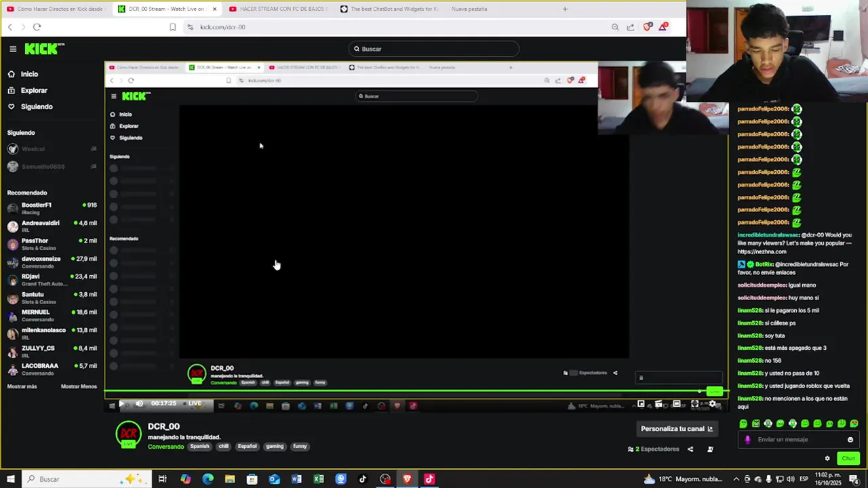
Task: Select the Español tag chip
Action: click(248, 446)
